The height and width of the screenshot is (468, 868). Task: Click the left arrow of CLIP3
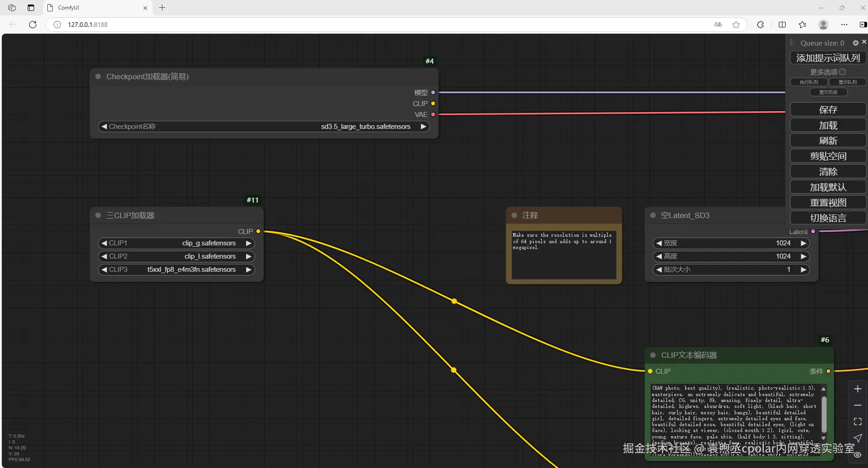pos(104,270)
